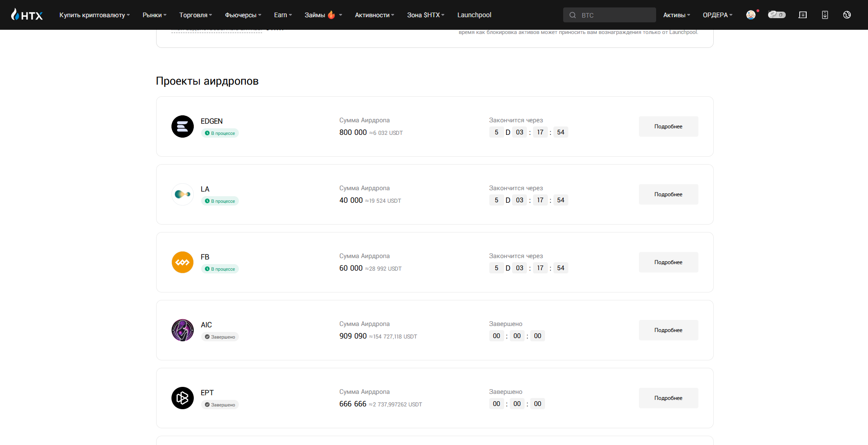Click AIC's Завершено status badge
This screenshot has width=868, height=445.
tap(220, 337)
